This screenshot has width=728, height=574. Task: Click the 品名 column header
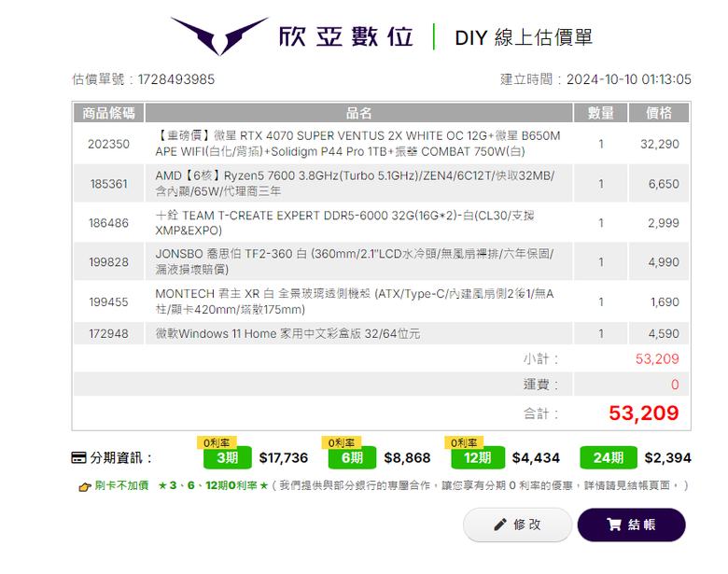click(359, 113)
